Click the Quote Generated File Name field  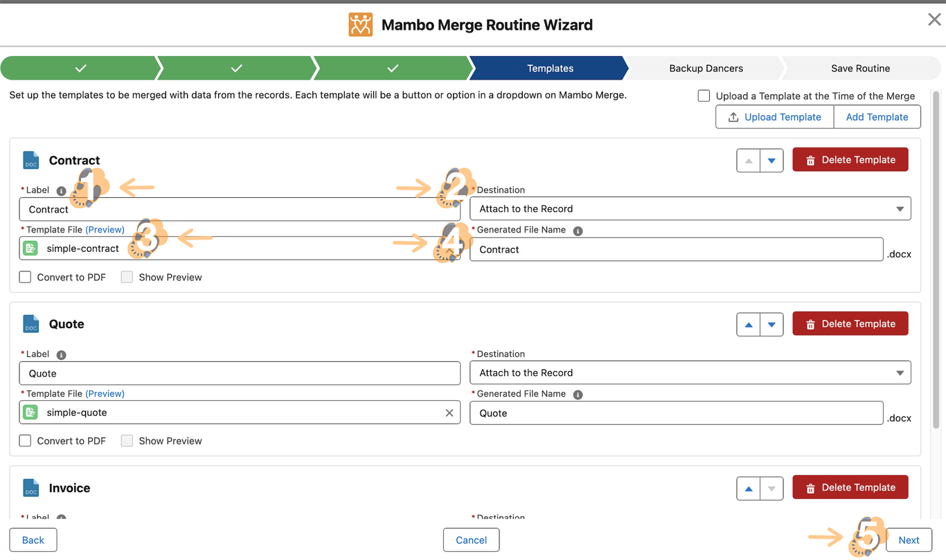pyautogui.click(x=676, y=413)
